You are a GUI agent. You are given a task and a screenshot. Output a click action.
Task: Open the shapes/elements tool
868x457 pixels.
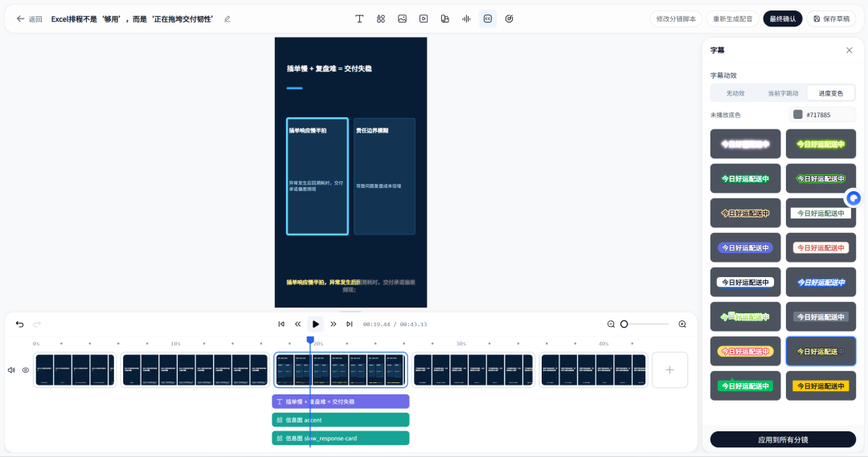[x=381, y=18]
